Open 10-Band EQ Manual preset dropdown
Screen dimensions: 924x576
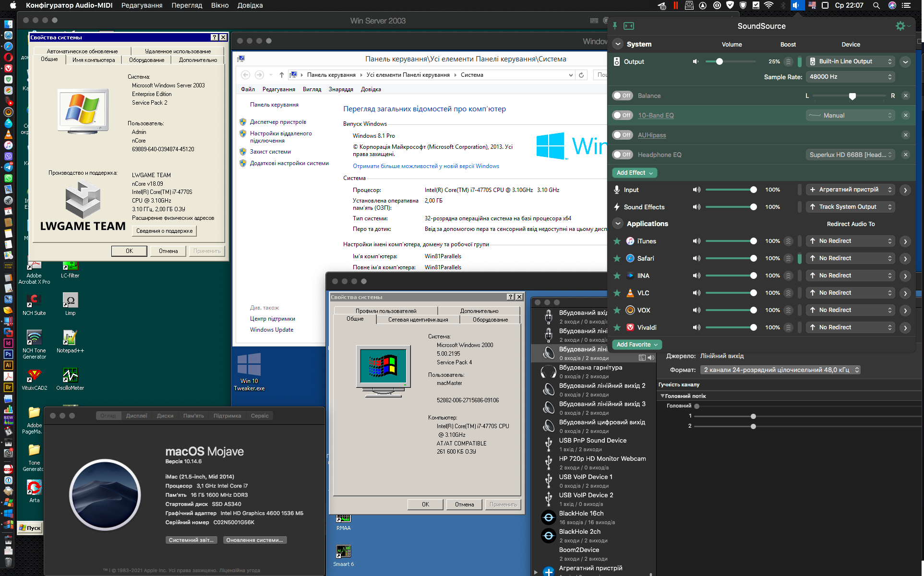tap(850, 115)
